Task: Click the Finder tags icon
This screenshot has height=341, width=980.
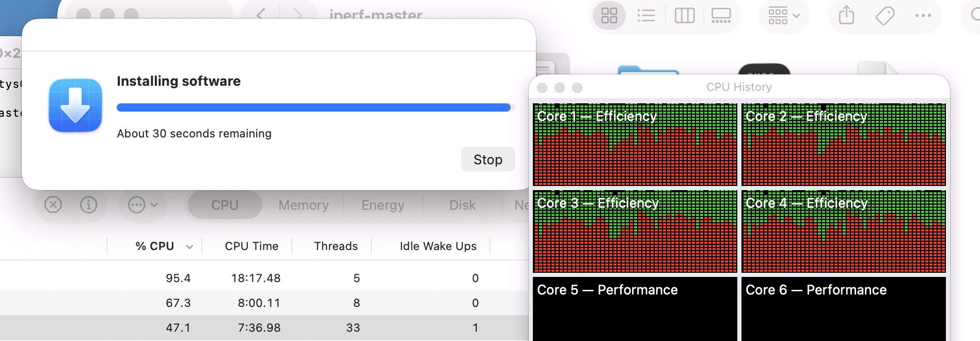Action: (885, 16)
